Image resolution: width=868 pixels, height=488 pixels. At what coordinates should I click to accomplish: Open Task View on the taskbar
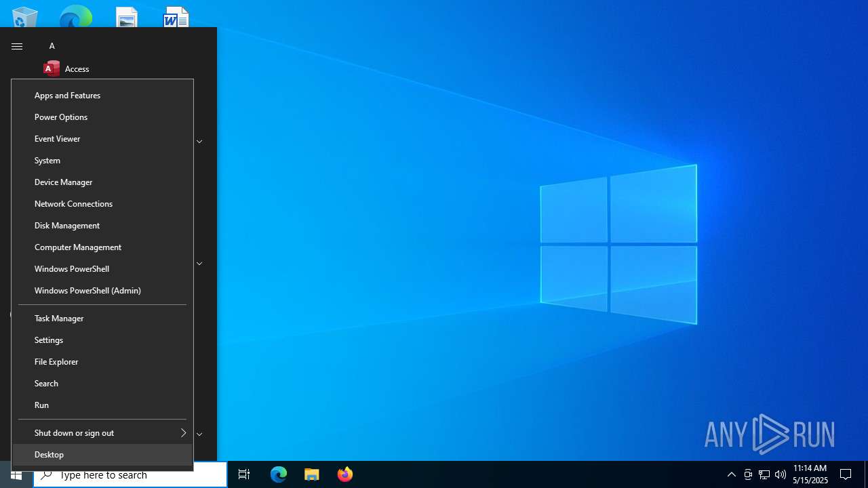[244, 474]
